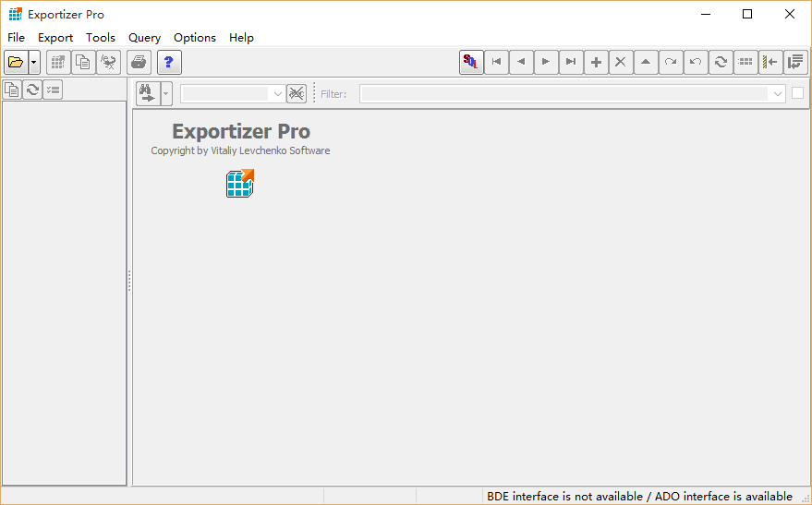812x505 pixels.
Task: Click the printer icon
Action: 139,63
